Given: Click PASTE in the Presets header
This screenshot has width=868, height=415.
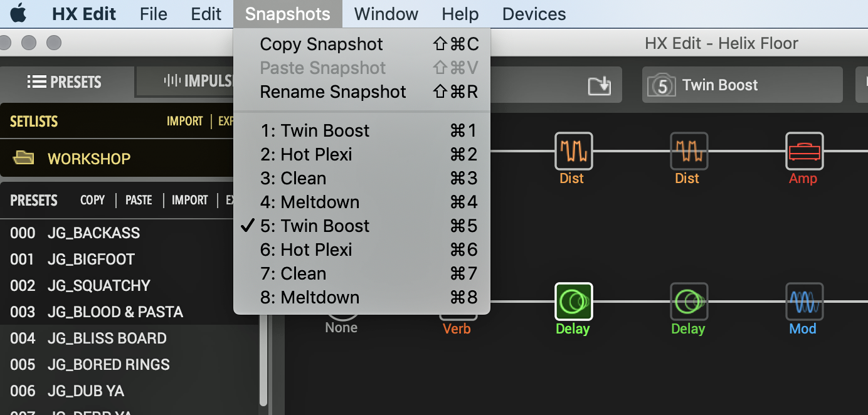Looking at the screenshot, I should 139,200.
